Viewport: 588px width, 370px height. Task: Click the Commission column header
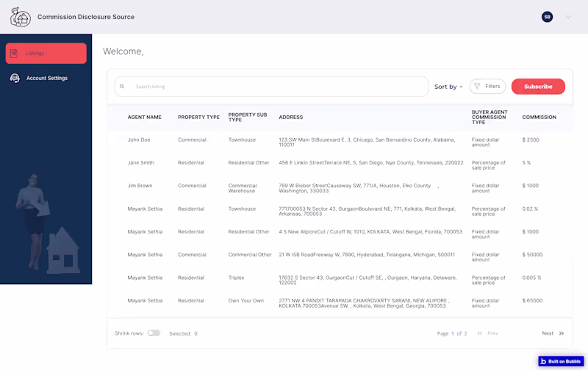[539, 117]
